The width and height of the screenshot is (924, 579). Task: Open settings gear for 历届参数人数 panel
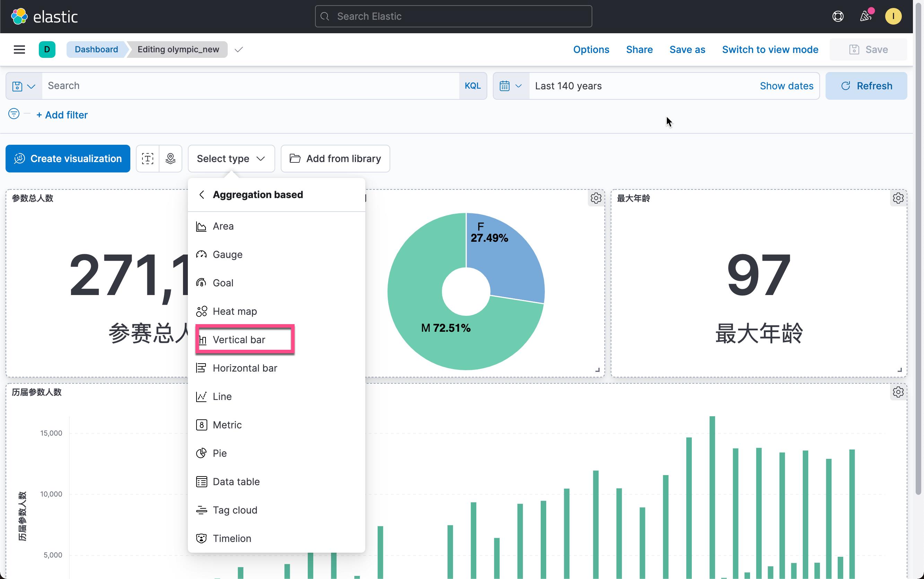click(x=898, y=392)
